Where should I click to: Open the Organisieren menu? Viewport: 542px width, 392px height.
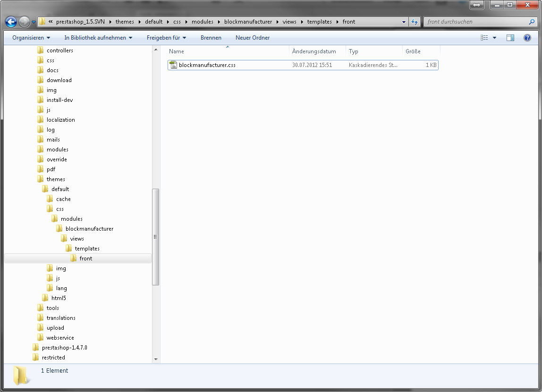[31, 38]
